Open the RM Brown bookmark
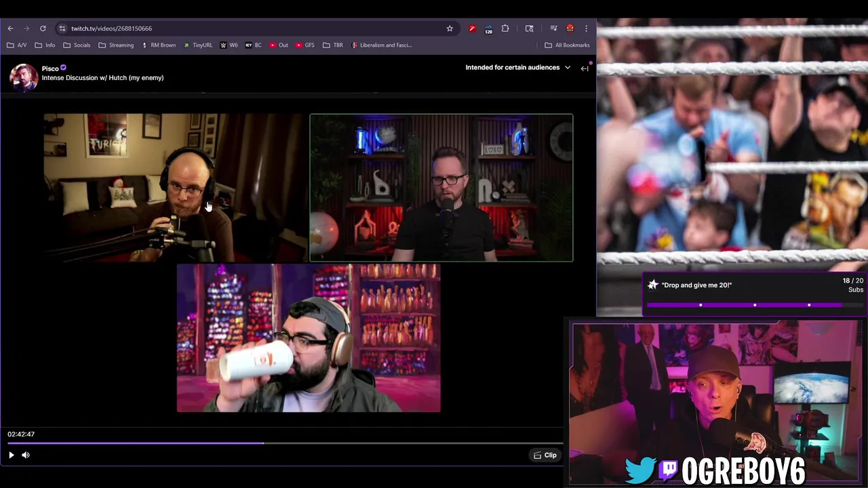Screen dimensions: 868x488 [159, 45]
